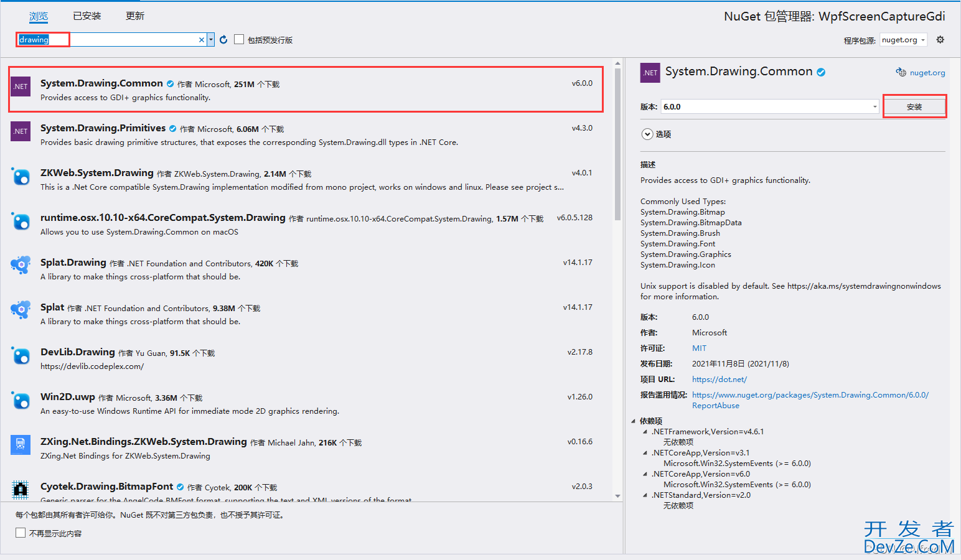
Task: Open the MIT license link
Action: (x=699, y=348)
